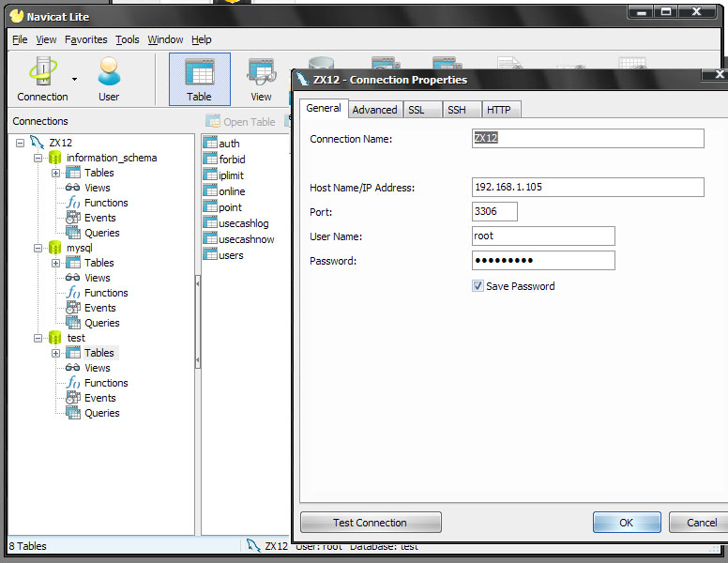Open the Tools menu

click(128, 40)
